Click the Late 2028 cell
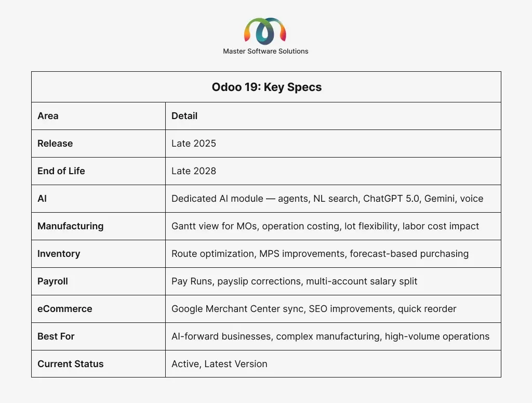Viewport: 532px width, 403px height. coord(194,171)
